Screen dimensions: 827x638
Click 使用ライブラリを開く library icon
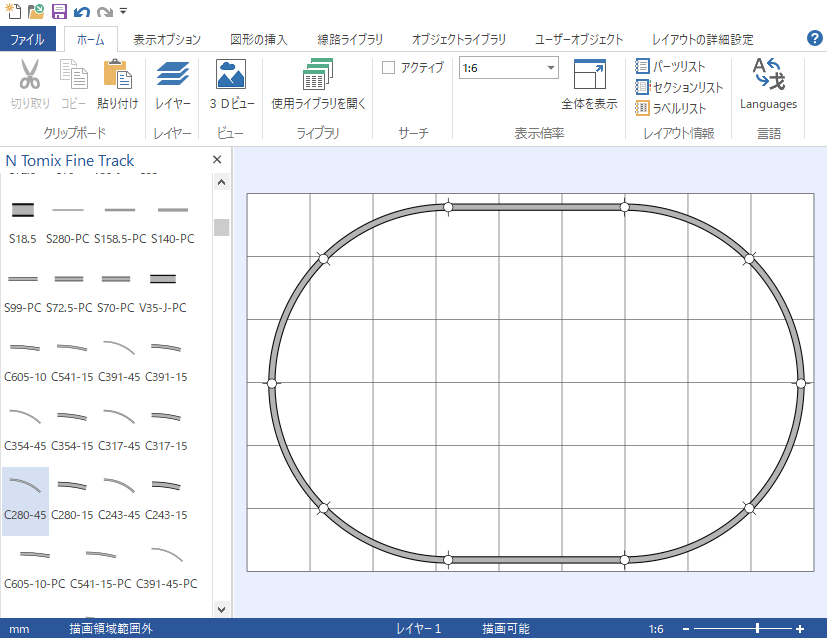coord(318,74)
